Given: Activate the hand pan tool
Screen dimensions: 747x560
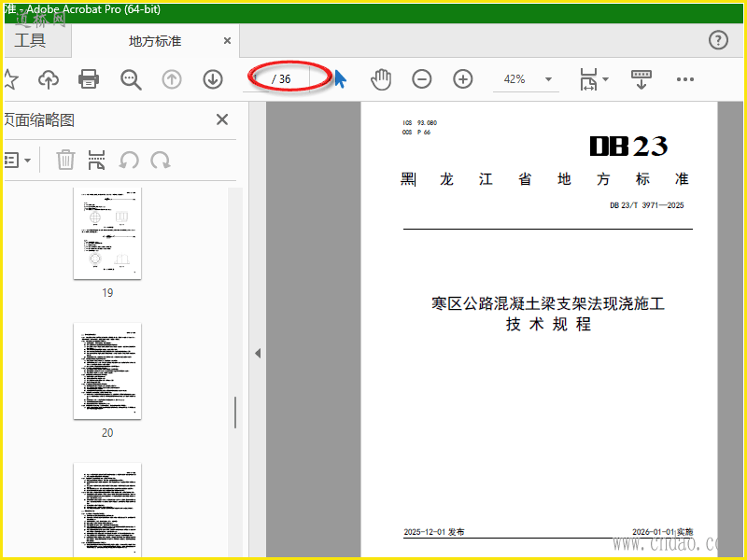Looking at the screenshot, I should click(x=381, y=79).
